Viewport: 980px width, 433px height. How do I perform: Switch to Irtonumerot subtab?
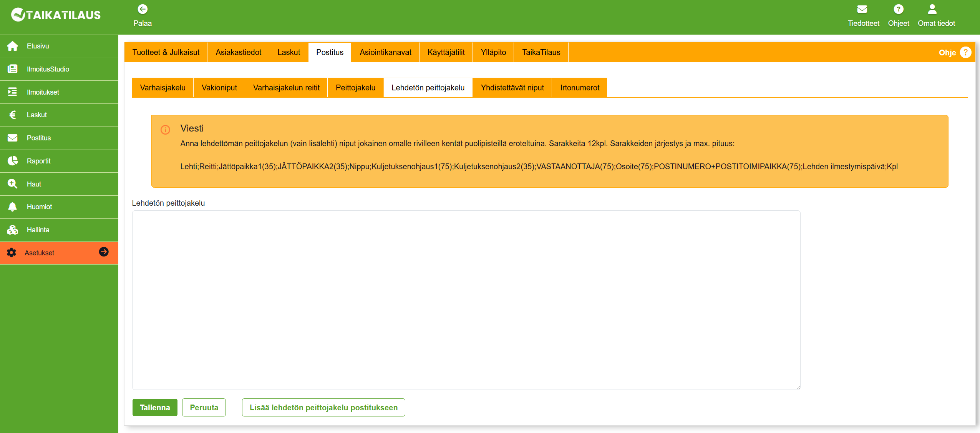point(579,88)
